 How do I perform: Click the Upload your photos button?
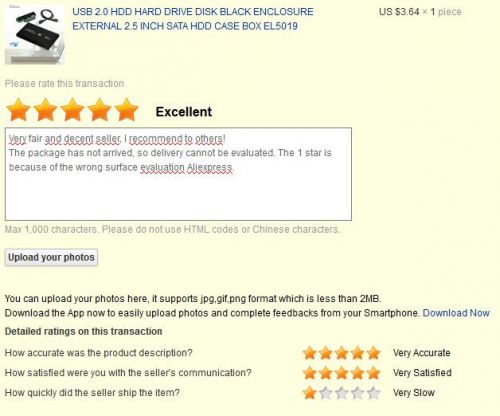click(x=51, y=257)
